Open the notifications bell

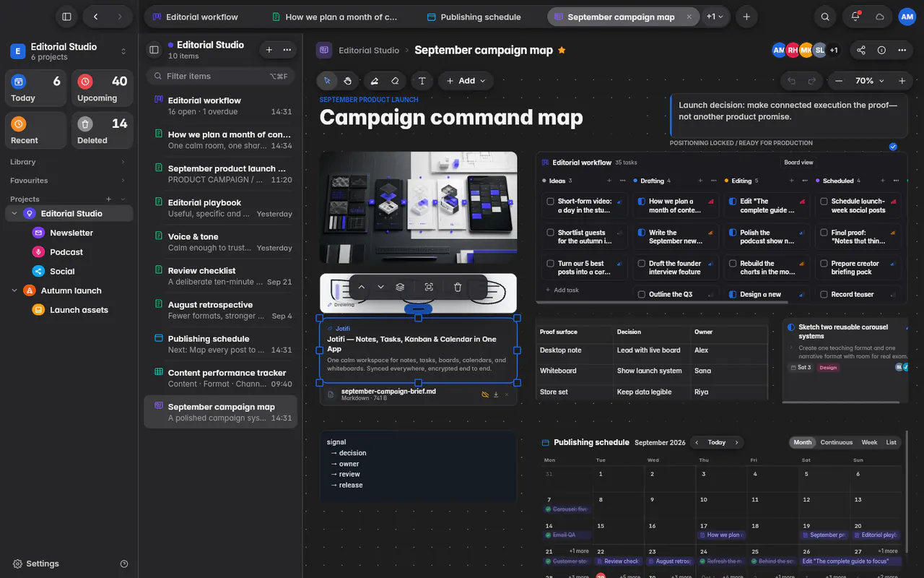[855, 17]
